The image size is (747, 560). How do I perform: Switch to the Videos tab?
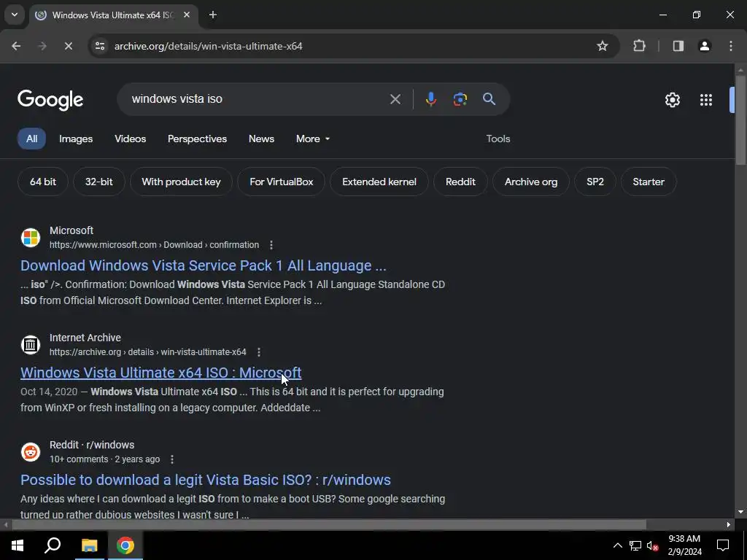[130, 139]
